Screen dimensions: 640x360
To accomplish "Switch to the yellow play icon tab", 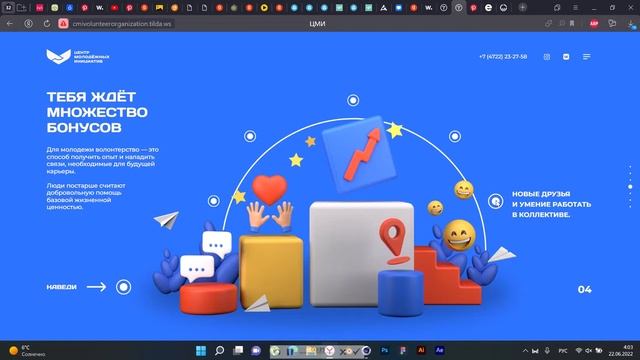I will click(x=264, y=7).
